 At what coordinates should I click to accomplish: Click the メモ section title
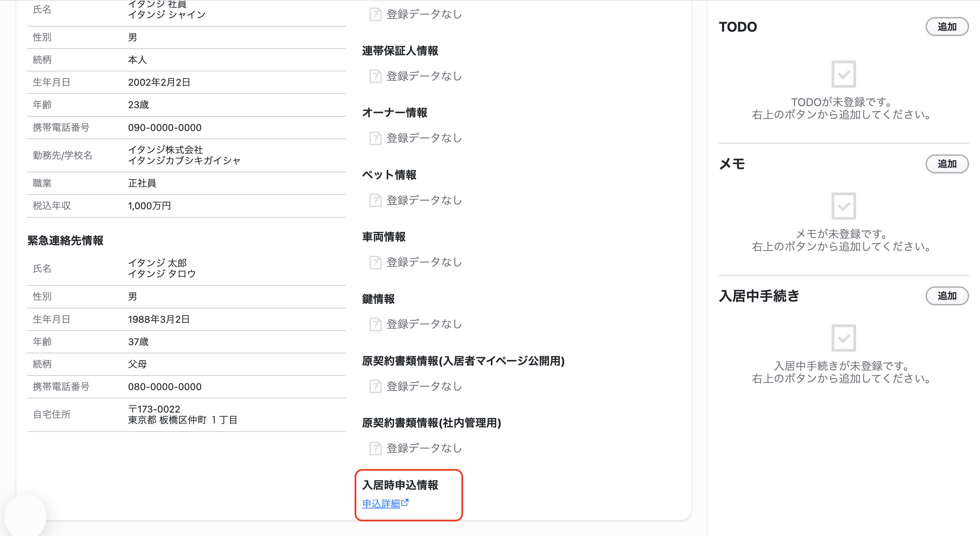(732, 164)
